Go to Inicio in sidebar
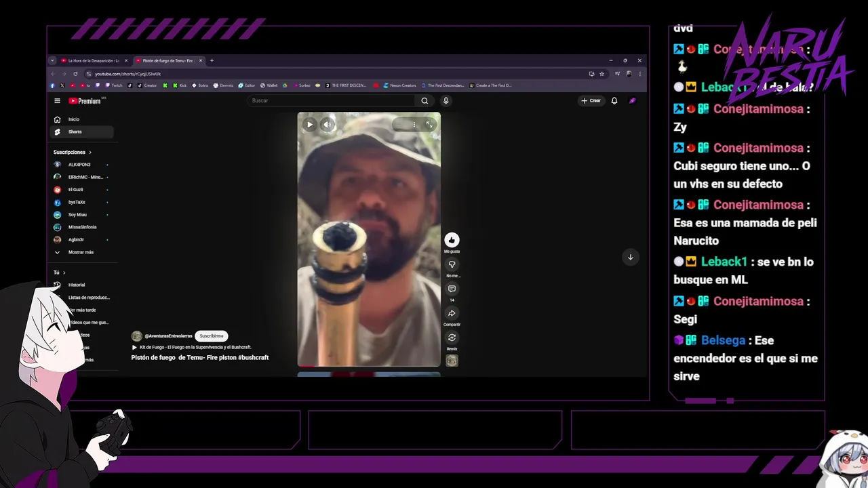The width and height of the screenshot is (868, 488). (x=82, y=119)
